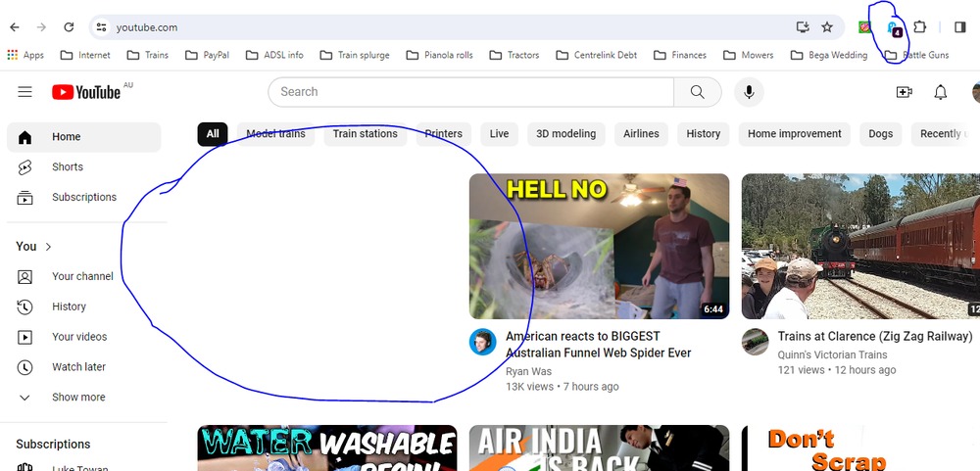980x471 pixels.
Task: Open the WATER WASHABLE video thumbnail
Action: [x=327, y=447]
